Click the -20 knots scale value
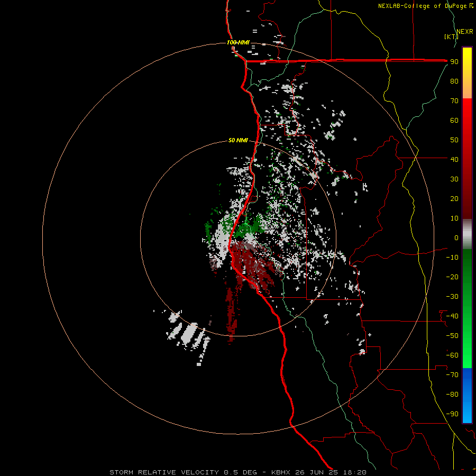The width and height of the screenshot is (476, 476). (452, 277)
